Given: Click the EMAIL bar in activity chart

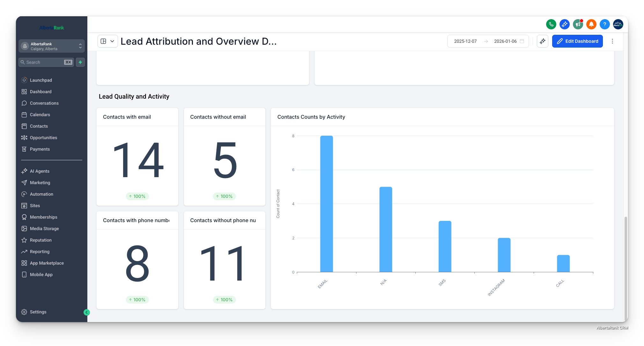Looking at the screenshot, I should 326,204.
